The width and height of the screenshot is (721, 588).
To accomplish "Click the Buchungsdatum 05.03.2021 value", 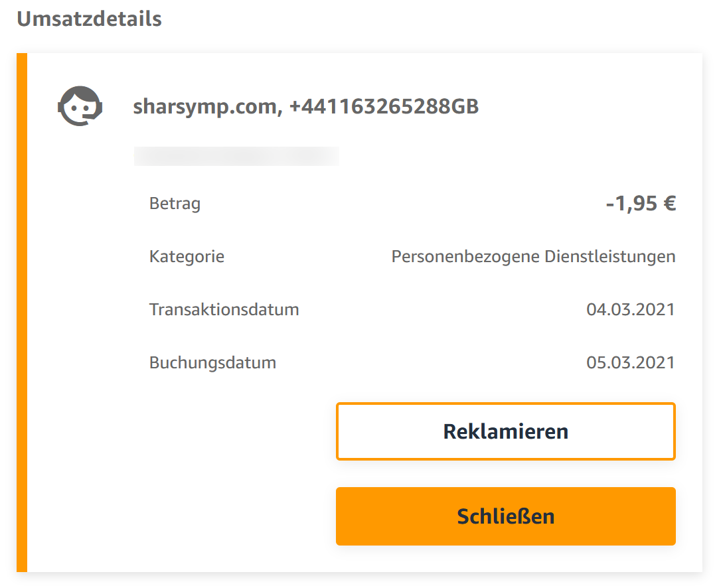I will click(631, 362).
